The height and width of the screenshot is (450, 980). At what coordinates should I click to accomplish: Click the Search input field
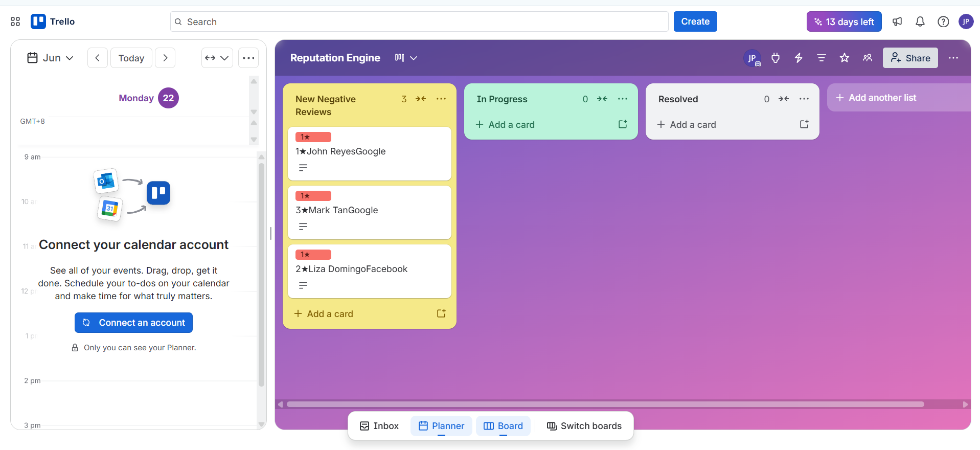(x=419, y=21)
